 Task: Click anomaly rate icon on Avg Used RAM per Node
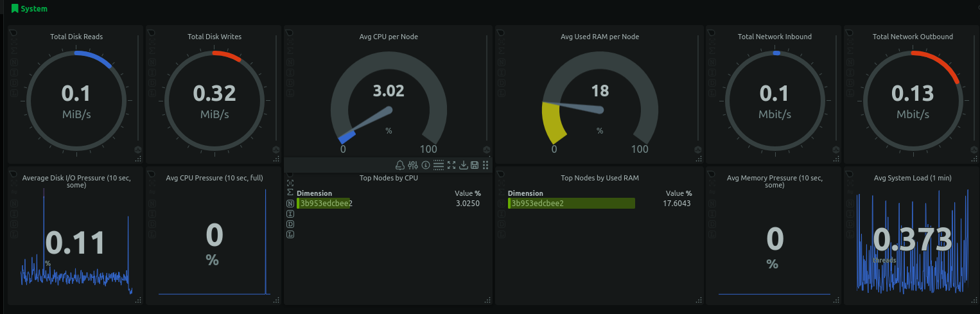pos(698,149)
